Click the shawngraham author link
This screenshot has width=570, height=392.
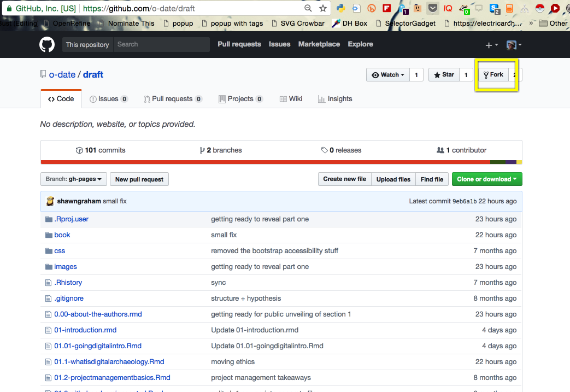79,201
